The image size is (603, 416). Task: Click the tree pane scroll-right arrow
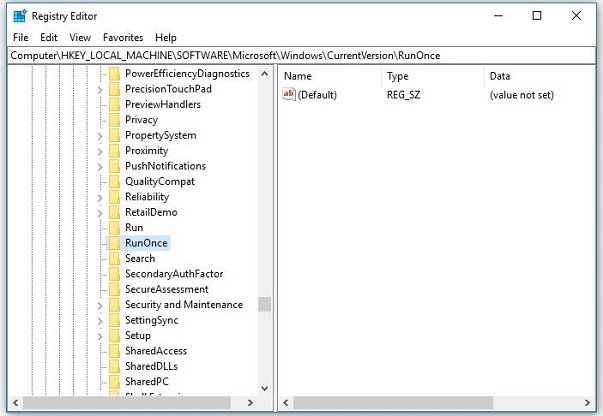click(250, 403)
